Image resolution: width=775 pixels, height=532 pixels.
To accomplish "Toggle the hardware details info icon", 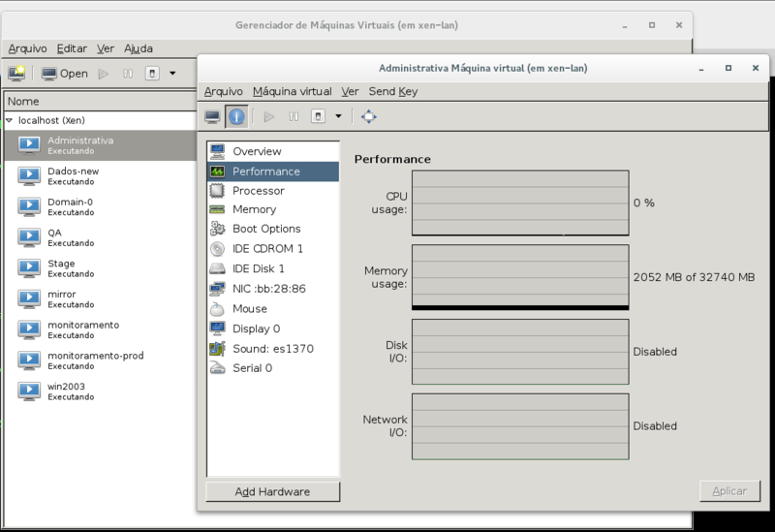I will pyautogui.click(x=236, y=116).
